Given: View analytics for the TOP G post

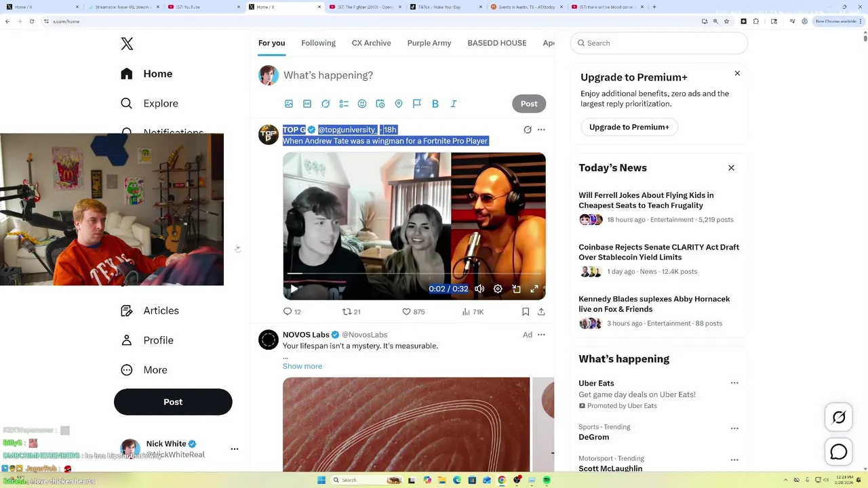Looking at the screenshot, I should [473, 312].
